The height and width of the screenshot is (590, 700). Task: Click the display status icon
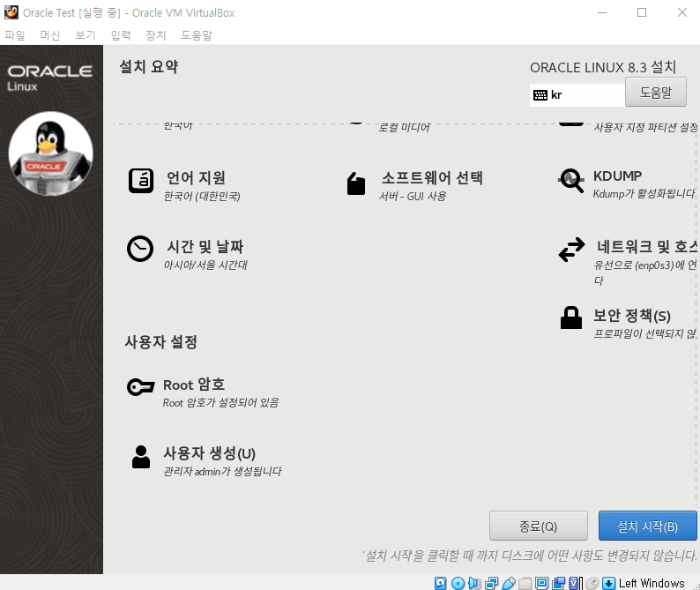[541, 583]
